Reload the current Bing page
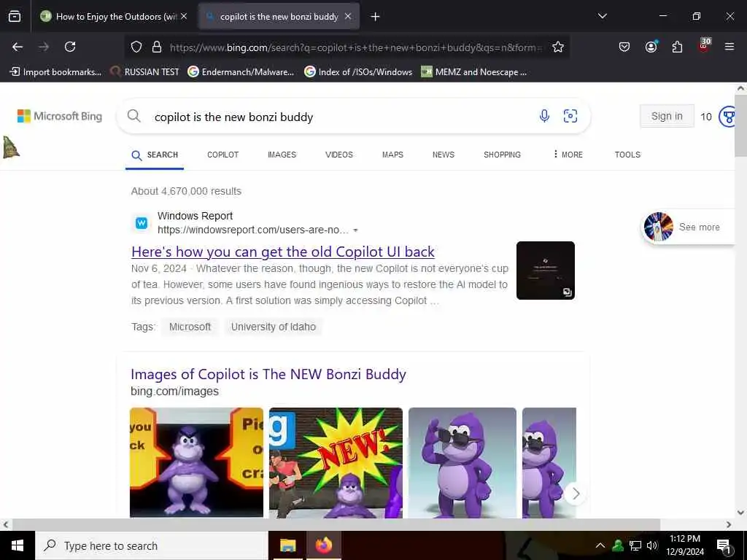This screenshot has width=747, height=560. point(70,47)
